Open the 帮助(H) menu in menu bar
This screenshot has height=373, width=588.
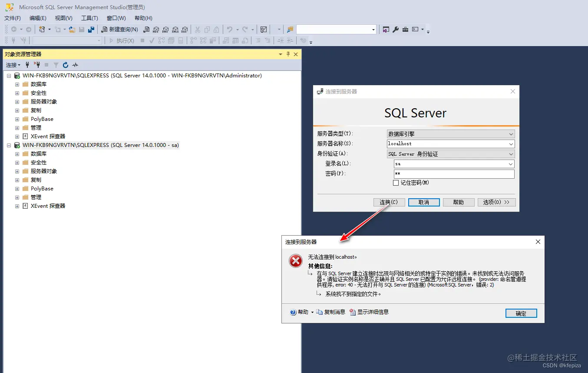(143, 18)
